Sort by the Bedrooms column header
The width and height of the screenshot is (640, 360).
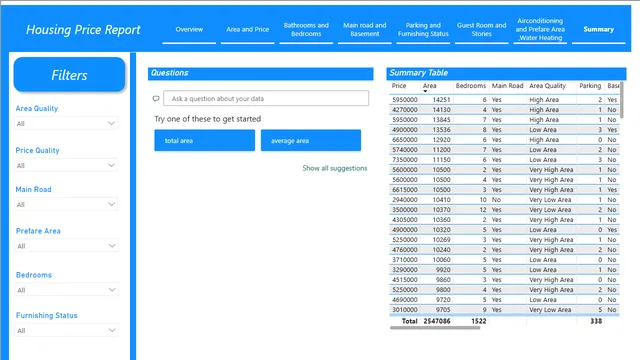click(471, 86)
